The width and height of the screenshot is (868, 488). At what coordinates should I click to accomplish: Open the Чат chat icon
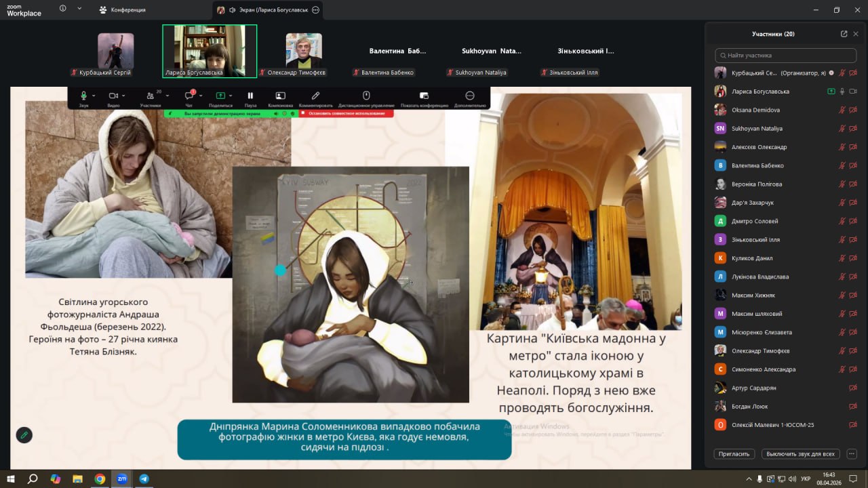coord(189,96)
